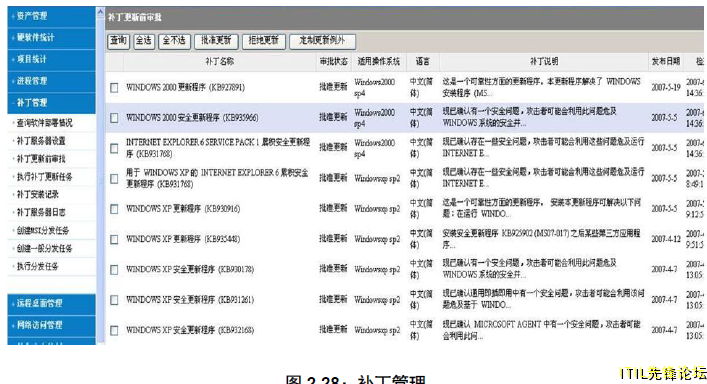This screenshot has height=384, width=707.
Task: Open 补丁更新前审批 in sidebar
Action: point(41,159)
